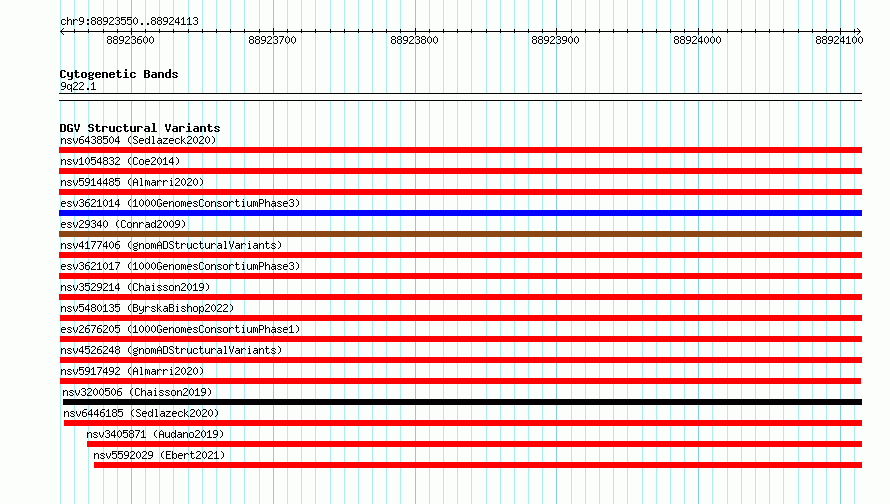Viewport: 890px width, 504px height.
Task: Click the 88923900 ruler position
Action: tap(555, 40)
